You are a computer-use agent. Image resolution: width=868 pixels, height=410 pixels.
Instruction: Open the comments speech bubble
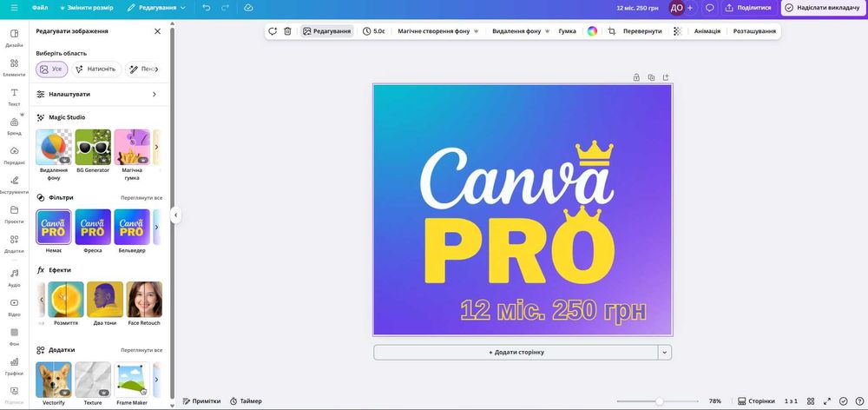[709, 8]
